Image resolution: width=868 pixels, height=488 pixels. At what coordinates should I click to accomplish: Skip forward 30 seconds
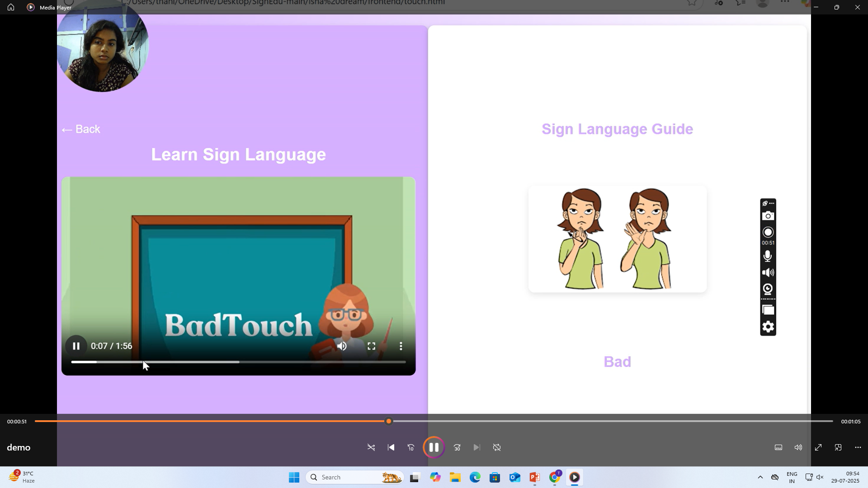pyautogui.click(x=457, y=447)
